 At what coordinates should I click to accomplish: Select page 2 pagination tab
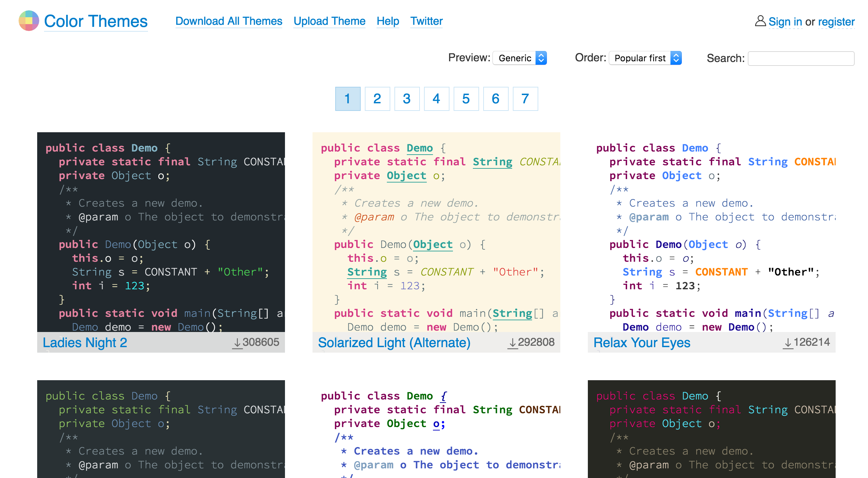(x=377, y=99)
